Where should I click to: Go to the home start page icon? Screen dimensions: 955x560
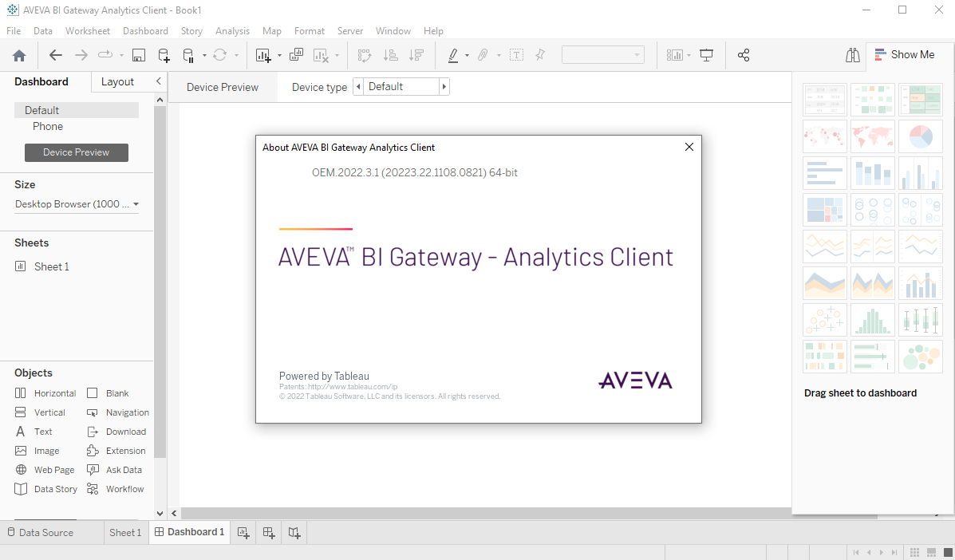click(x=19, y=55)
